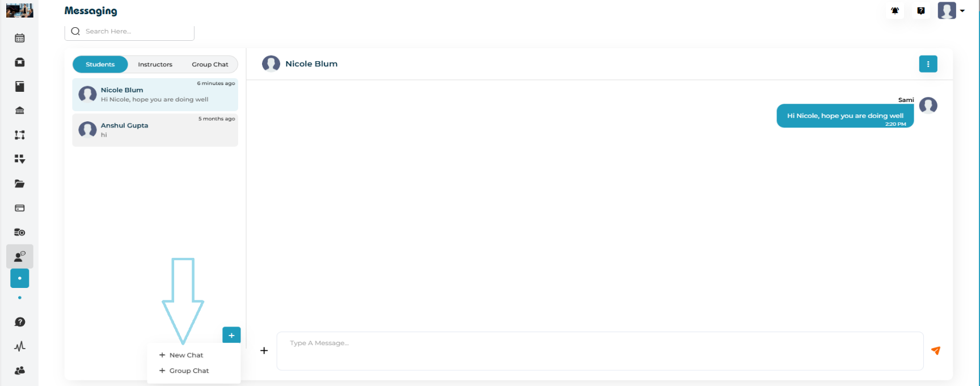Open the help chat icon in header
This screenshot has width=980, height=386.
tap(921, 11)
